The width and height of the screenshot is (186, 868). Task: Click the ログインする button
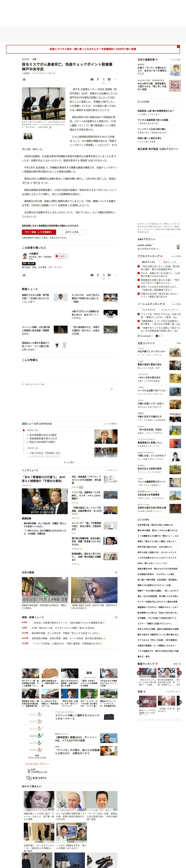pos(72,232)
